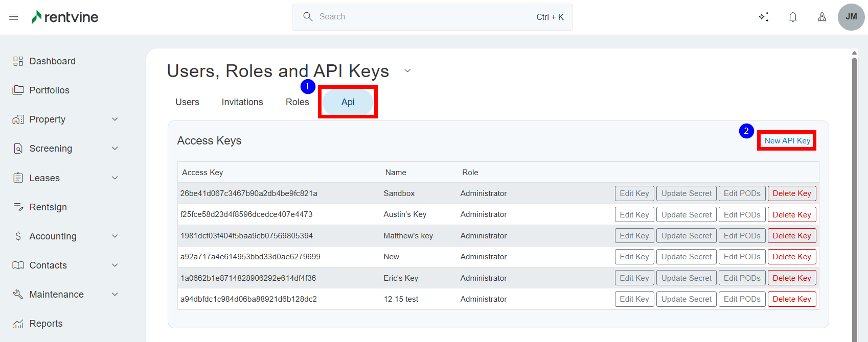Screen dimensions: 868x342
Task: Update Secret for Austin's Key
Action: 686,215
